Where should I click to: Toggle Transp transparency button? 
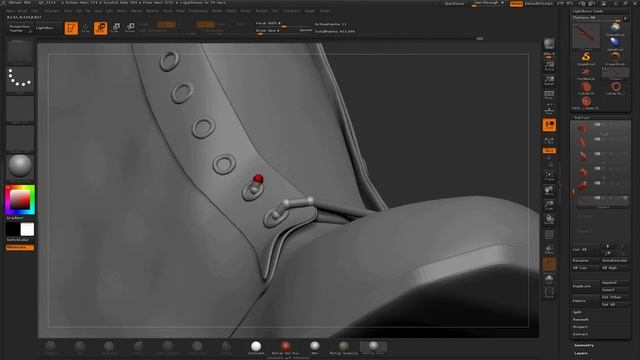(x=549, y=249)
